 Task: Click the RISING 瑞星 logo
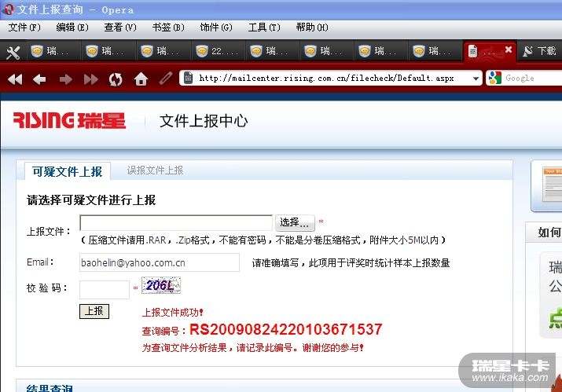pyautogui.click(x=69, y=120)
